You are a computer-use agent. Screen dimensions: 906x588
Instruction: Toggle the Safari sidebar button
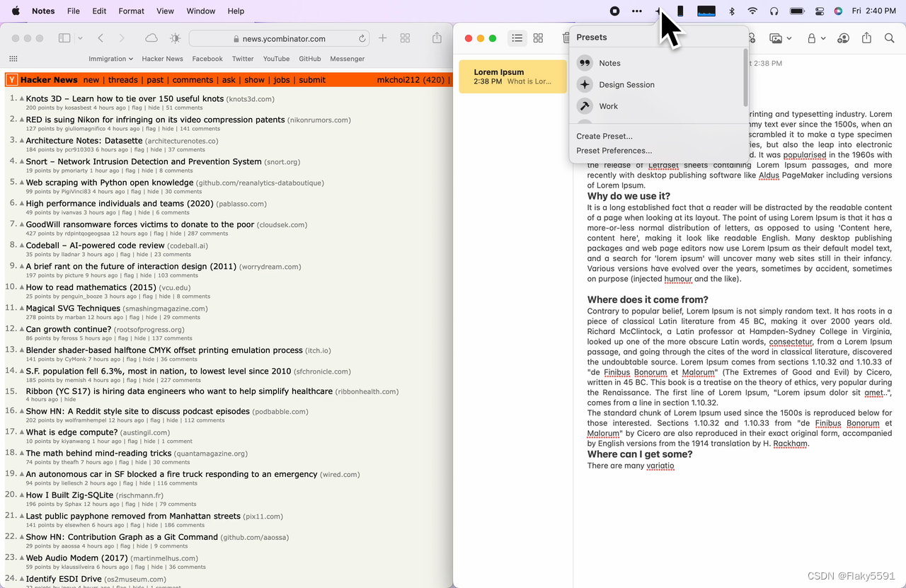click(64, 38)
